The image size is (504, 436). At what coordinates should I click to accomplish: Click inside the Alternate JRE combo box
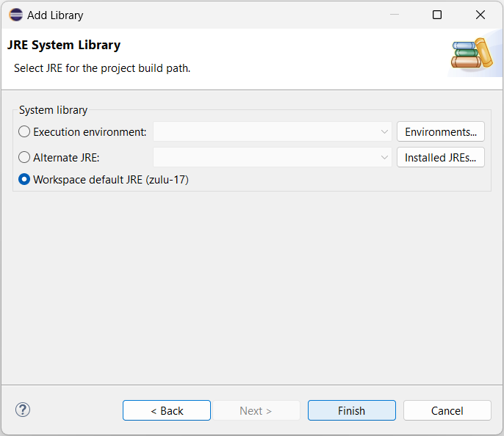click(x=273, y=157)
